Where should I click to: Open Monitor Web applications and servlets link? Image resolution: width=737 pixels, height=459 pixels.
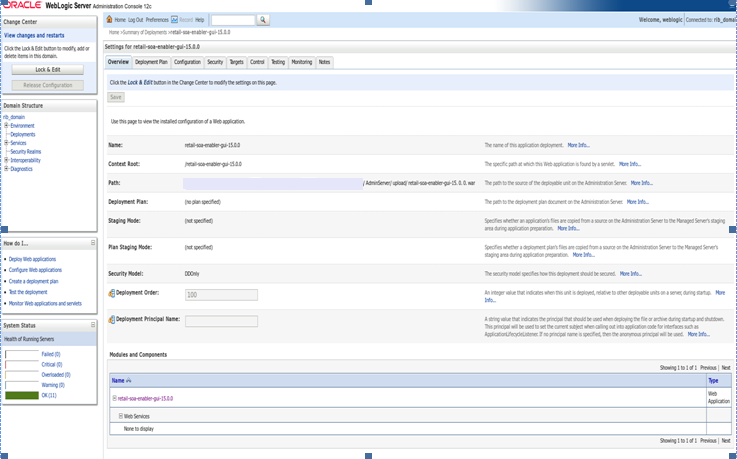point(45,303)
